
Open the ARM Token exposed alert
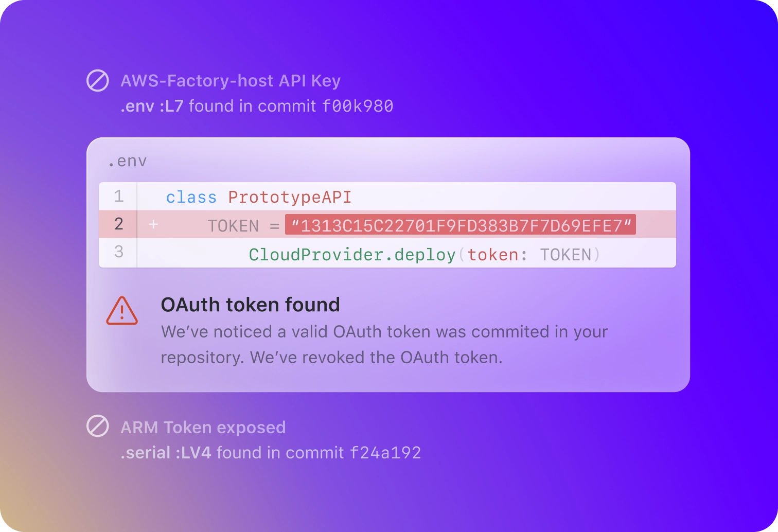203,427
